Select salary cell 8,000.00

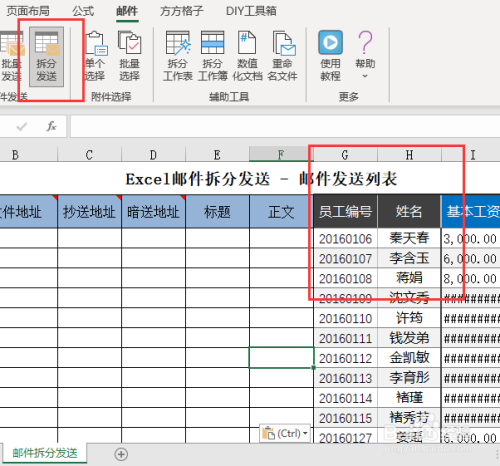click(x=471, y=278)
